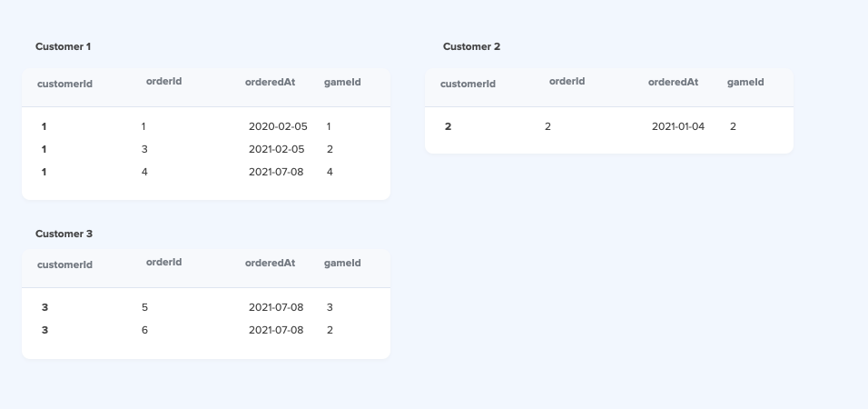The width and height of the screenshot is (868, 409).
Task: Click orderId 6 cell in Customer 3 table
Action: (144, 330)
